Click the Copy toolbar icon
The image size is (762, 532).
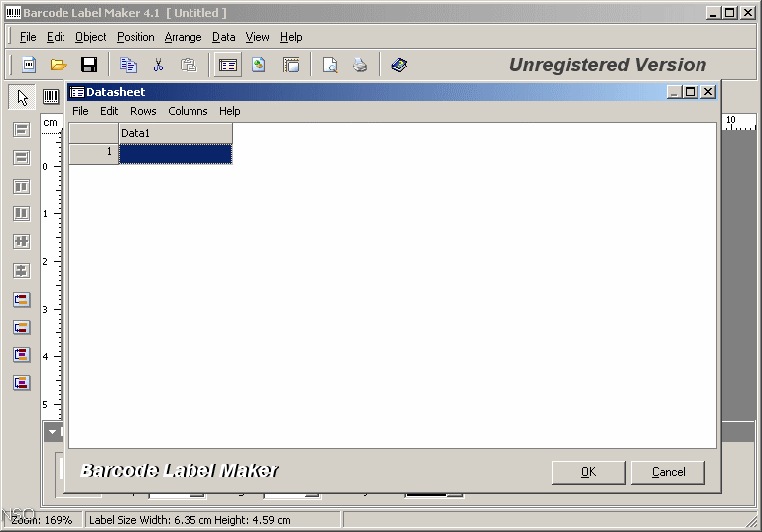coord(128,65)
